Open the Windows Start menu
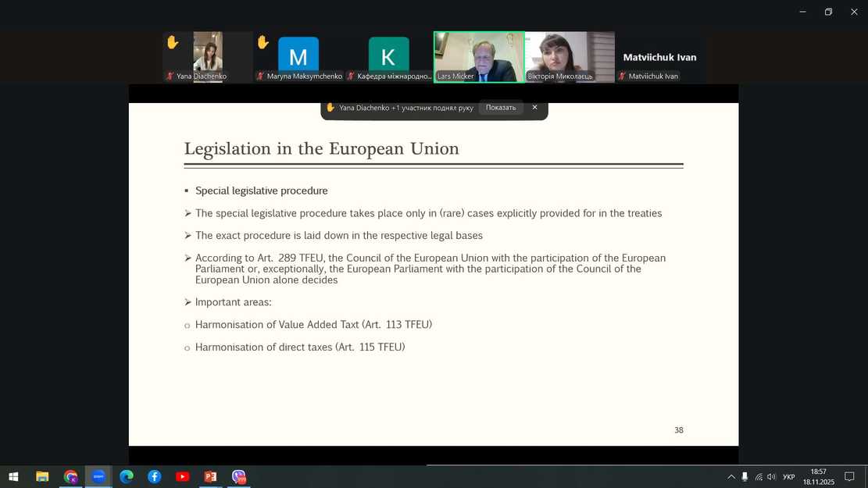The width and height of the screenshot is (868, 488). point(13,477)
